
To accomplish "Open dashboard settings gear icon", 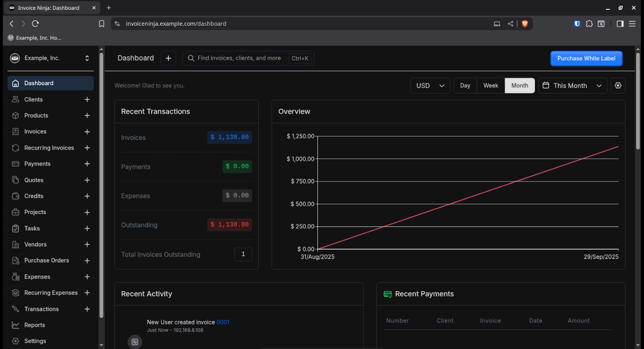I will pos(618,86).
